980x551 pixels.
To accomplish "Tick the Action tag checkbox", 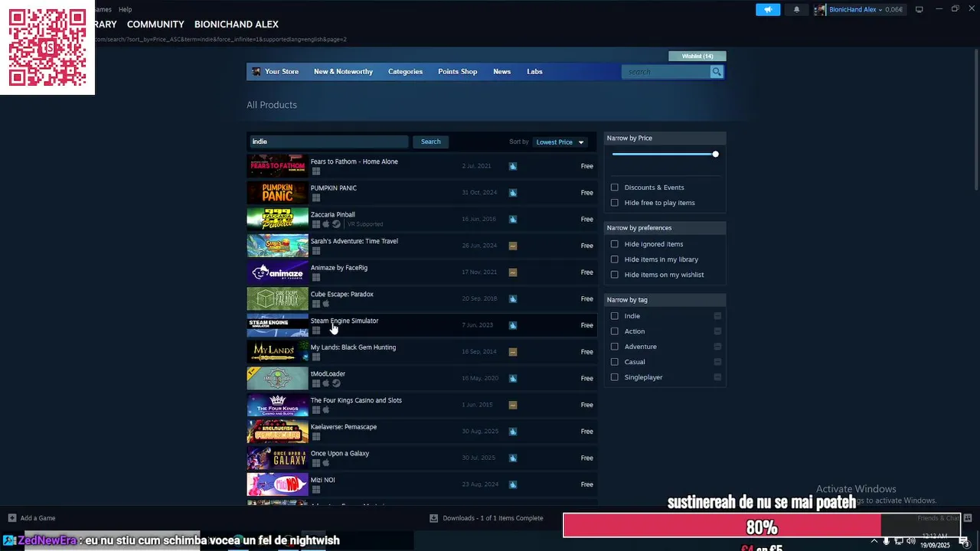I will (x=614, y=331).
